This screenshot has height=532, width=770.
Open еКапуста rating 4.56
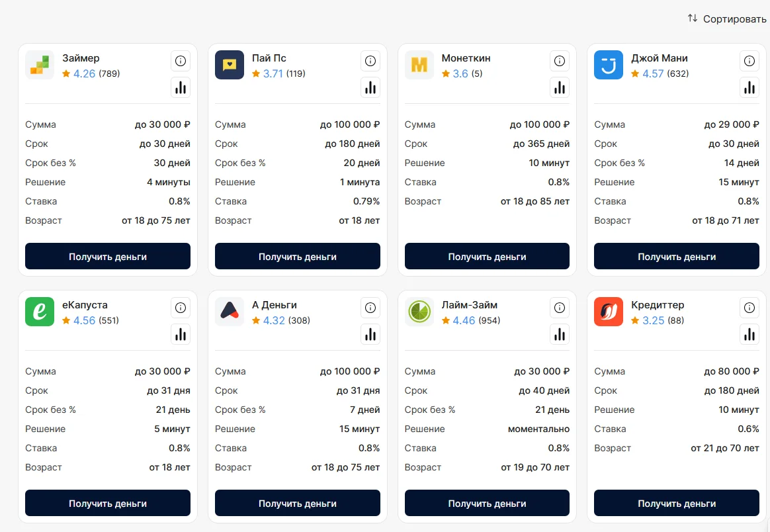[x=84, y=320]
